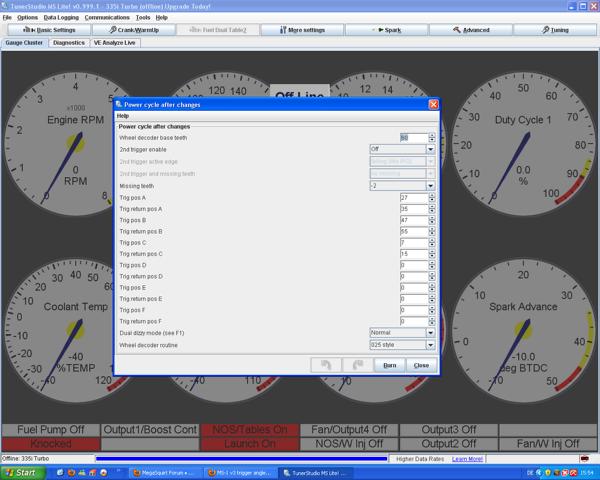Open the Data Logging menu
Viewport: 600px width, 480px height.
[x=61, y=17]
